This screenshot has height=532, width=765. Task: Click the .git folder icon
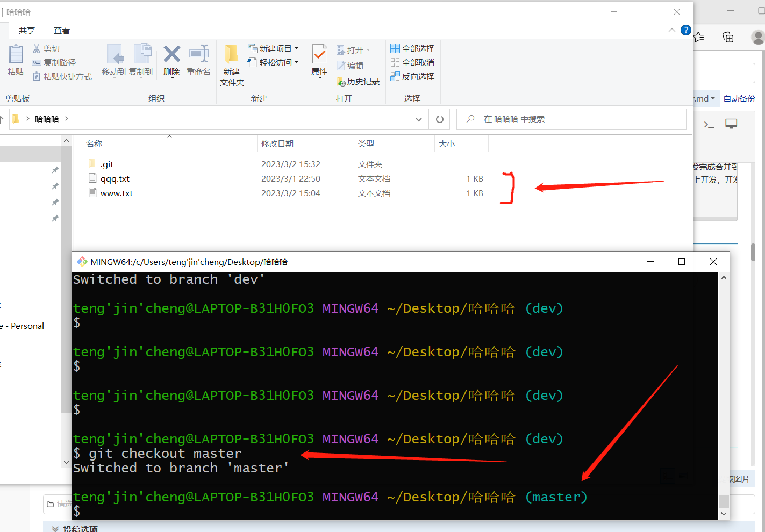tap(92, 163)
